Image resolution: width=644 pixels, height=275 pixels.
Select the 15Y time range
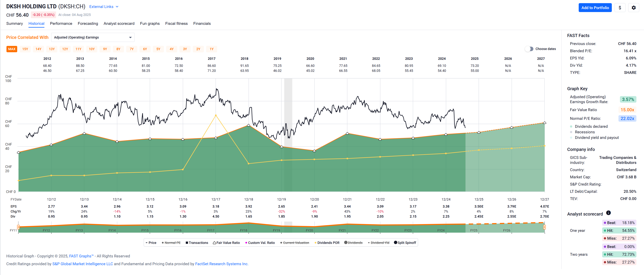point(25,49)
